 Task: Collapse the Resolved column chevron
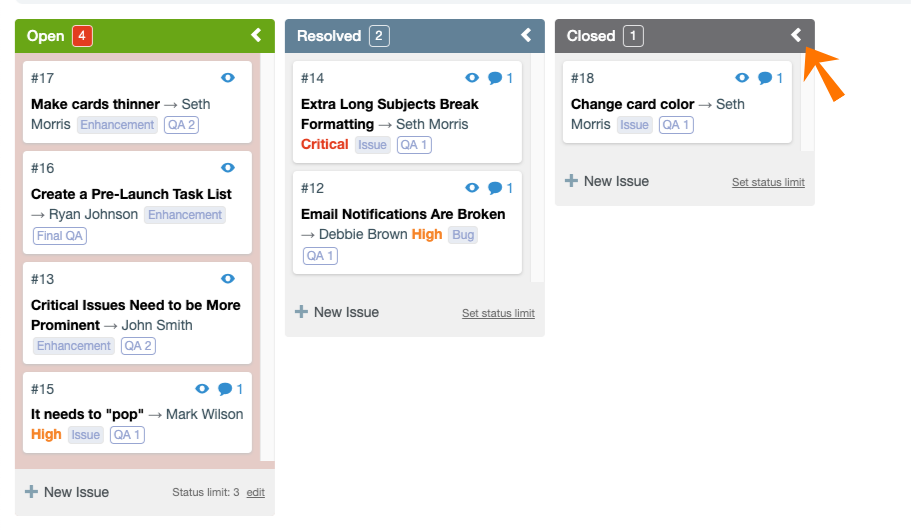pyautogui.click(x=526, y=35)
